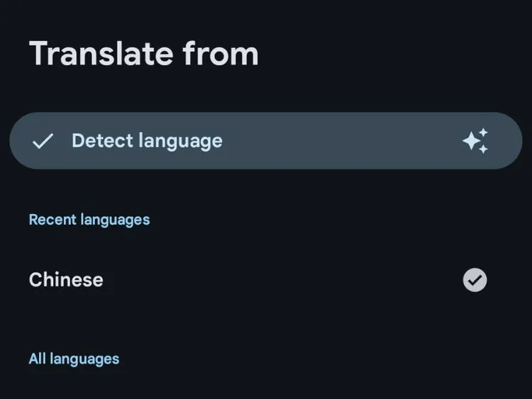Image resolution: width=532 pixels, height=399 pixels.
Task: Open the All languages list label
Action: pos(74,359)
